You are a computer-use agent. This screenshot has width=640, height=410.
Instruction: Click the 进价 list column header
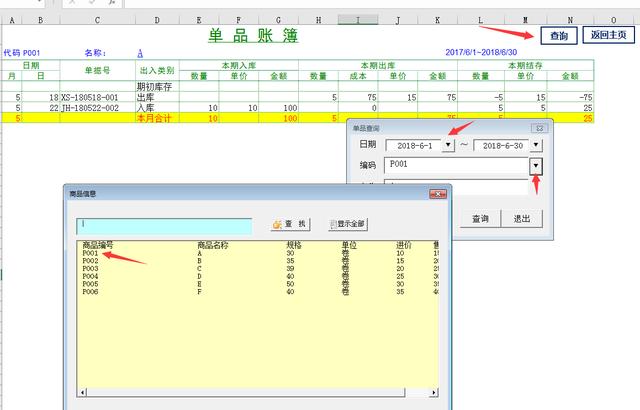point(404,245)
